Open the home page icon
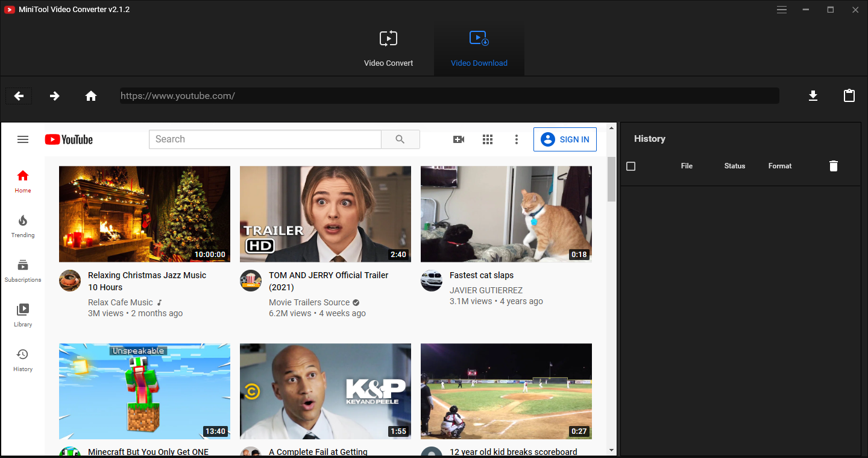868x458 pixels. (x=91, y=95)
